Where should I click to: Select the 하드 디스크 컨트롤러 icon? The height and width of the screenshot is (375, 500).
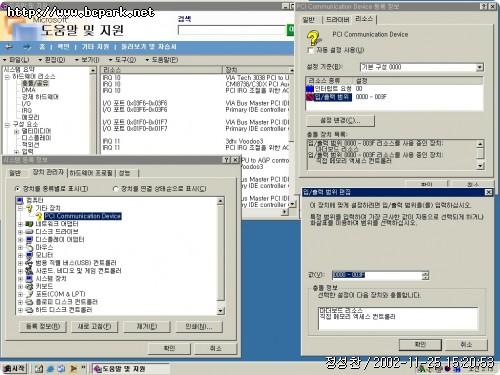tap(29, 310)
